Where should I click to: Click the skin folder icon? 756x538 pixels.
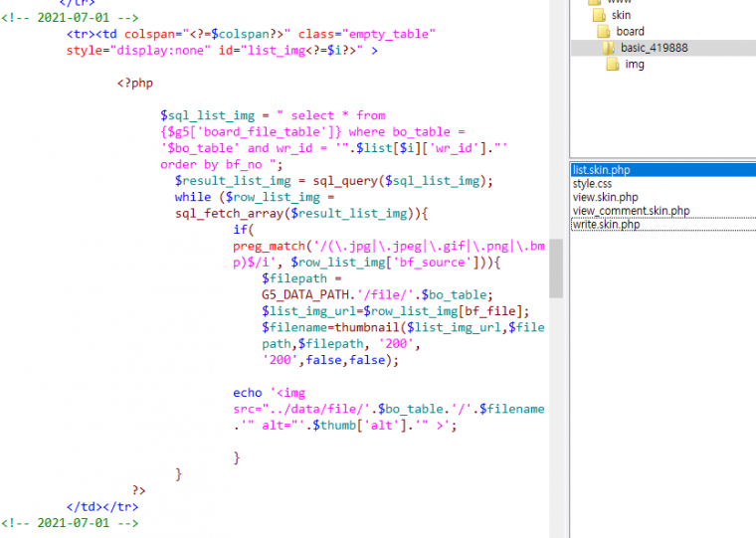(598, 16)
